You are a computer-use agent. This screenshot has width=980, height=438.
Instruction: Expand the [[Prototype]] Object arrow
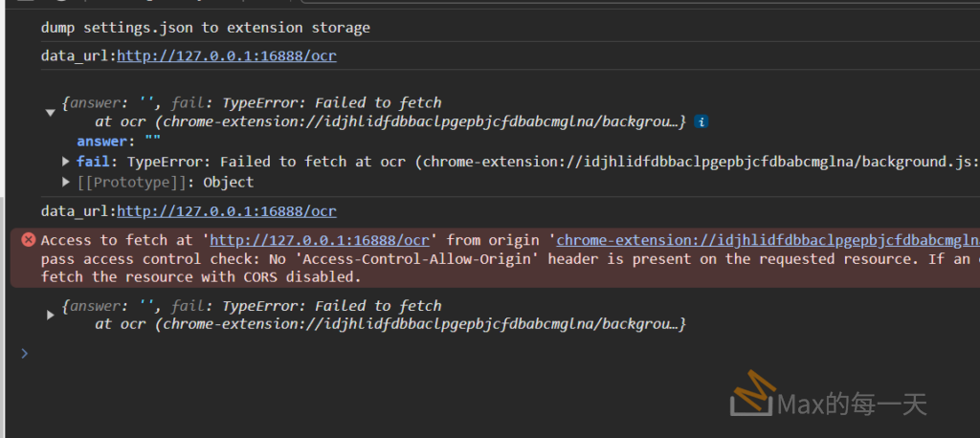pos(66,182)
